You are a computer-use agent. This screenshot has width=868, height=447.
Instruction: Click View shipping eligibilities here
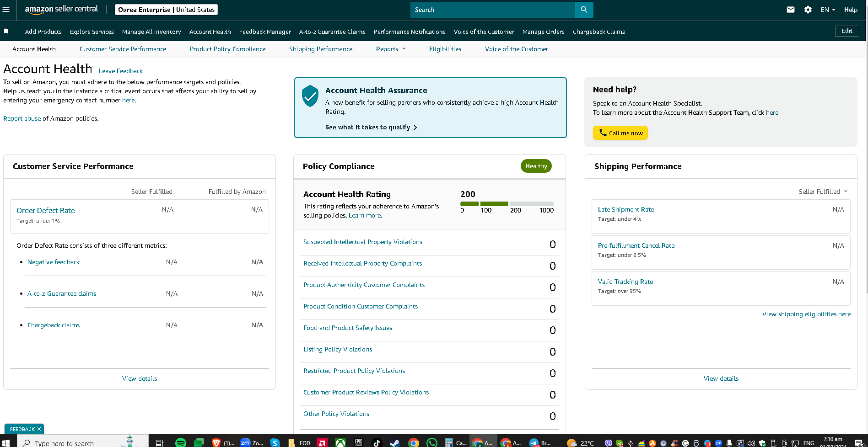806,314
